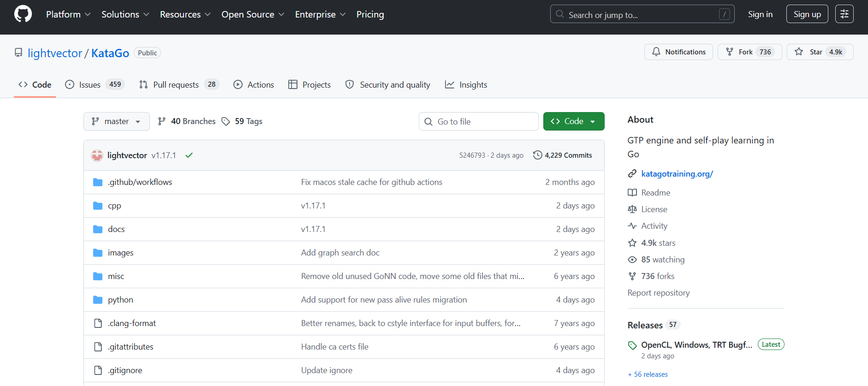Open the v1.17.1 commit message beside lightvector
The height and width of the screenshot is (386, 868).
(x=164, y=155)
